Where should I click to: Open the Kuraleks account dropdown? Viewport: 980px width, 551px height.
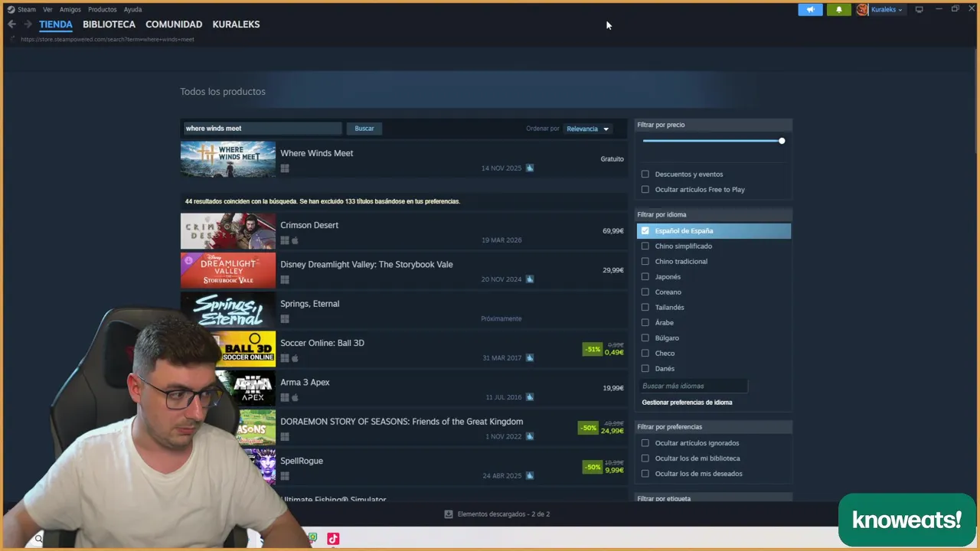point(887,10)
